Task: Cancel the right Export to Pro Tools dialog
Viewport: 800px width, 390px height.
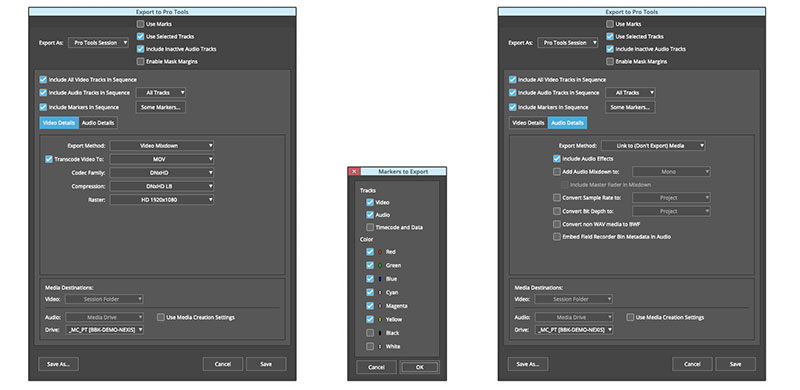Action: click(692, 364)
